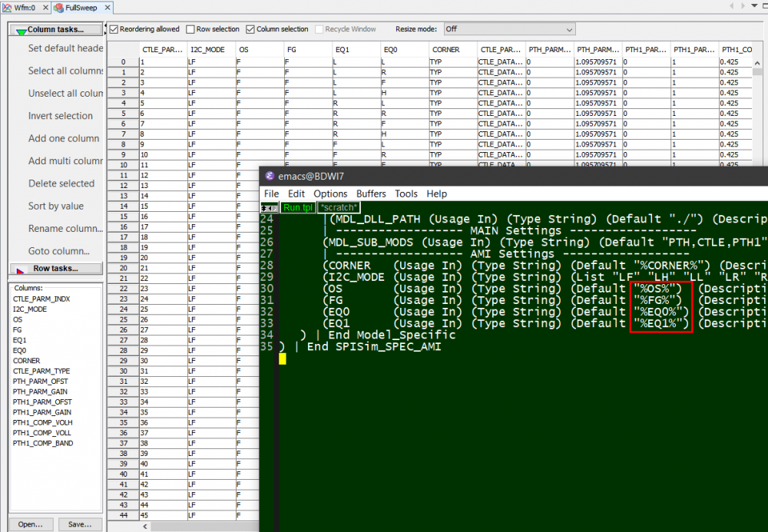Click the Save... button
Image resolution: width=768 pixels, height=532 pixels.
coord(80,524)
